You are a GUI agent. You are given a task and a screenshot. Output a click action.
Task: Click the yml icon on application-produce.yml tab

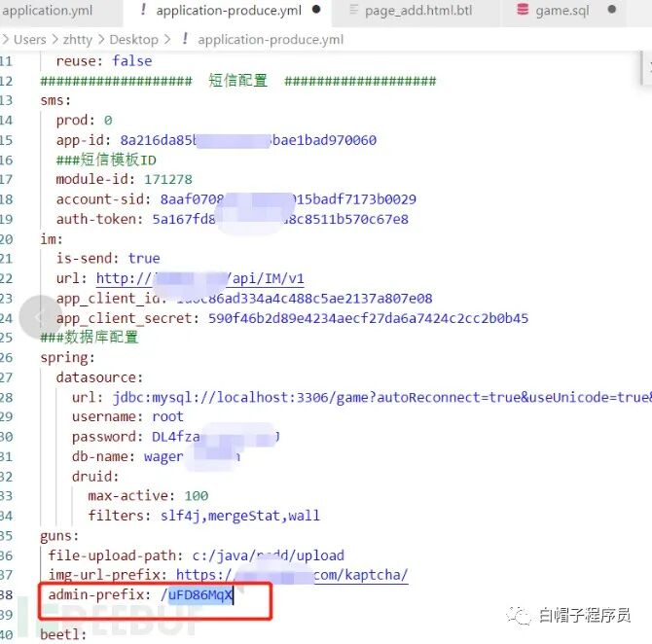point(143,9)
